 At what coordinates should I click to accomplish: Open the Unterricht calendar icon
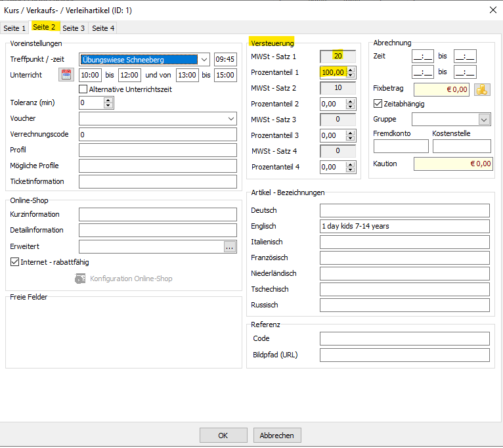pyautogui.click(x=66, y=75)
